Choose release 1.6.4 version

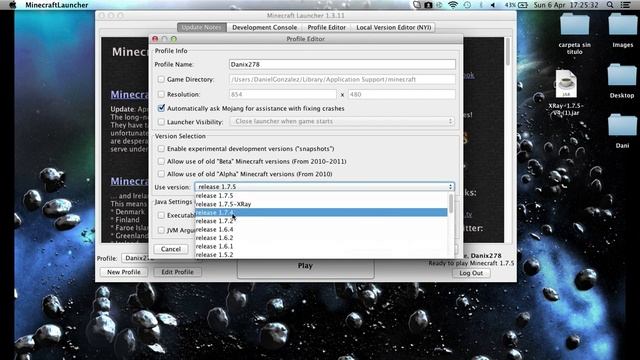(321, 229)
